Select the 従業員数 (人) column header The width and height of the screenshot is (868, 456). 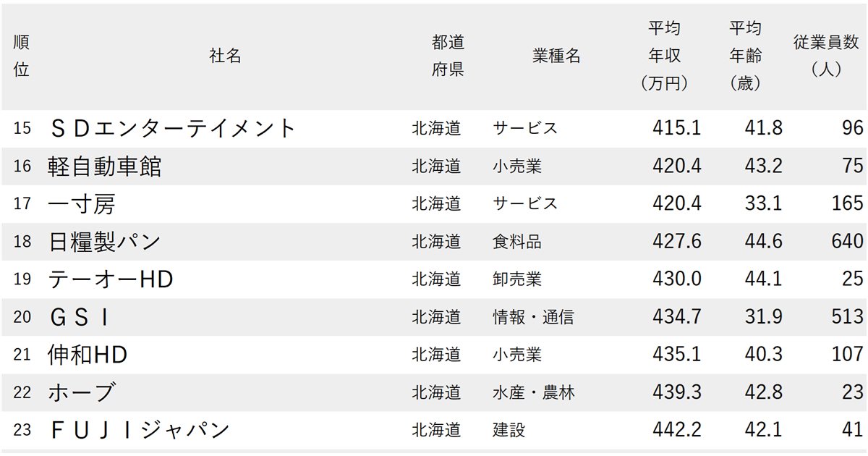coord(825,56)
